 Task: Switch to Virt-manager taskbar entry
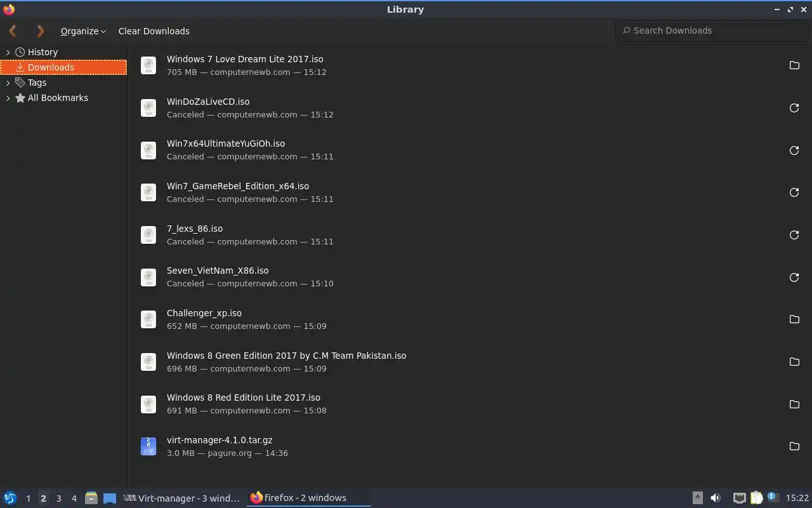pyautogui.click(x=183, y=498)
